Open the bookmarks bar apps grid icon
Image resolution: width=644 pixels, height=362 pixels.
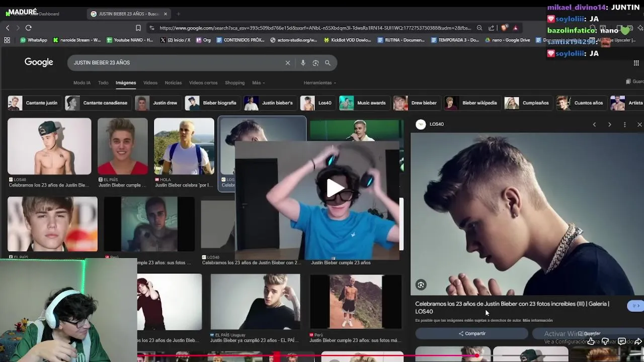(7, 40)
